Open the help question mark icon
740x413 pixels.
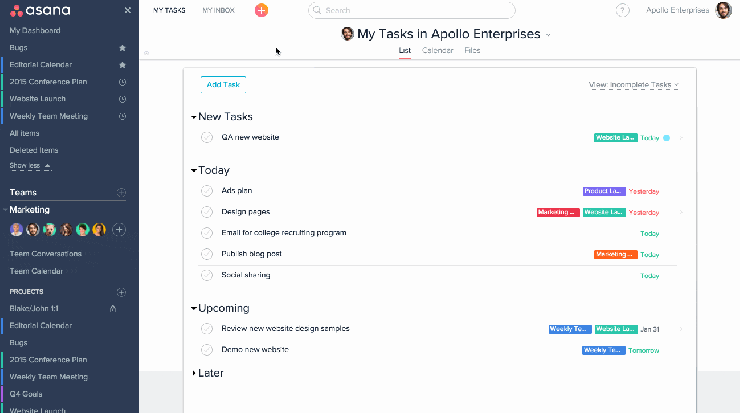(x=624, y=10)
